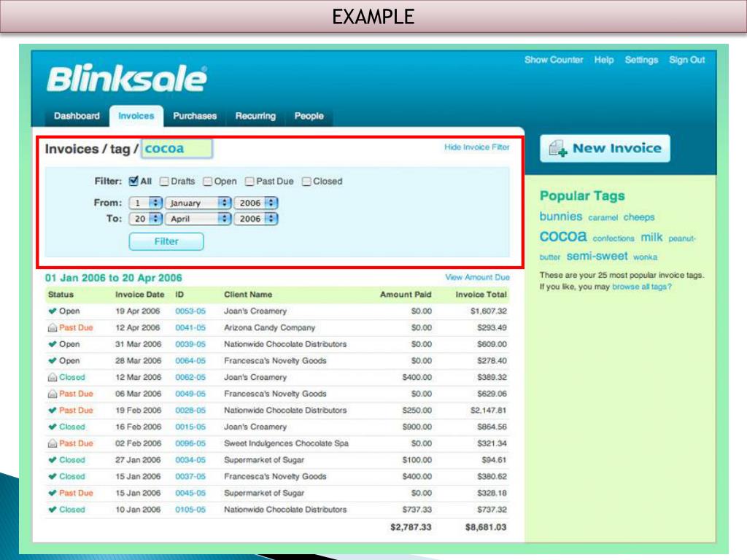Click the Blinksale logo
Screen dimensions: 747x560
coord(127,79)
